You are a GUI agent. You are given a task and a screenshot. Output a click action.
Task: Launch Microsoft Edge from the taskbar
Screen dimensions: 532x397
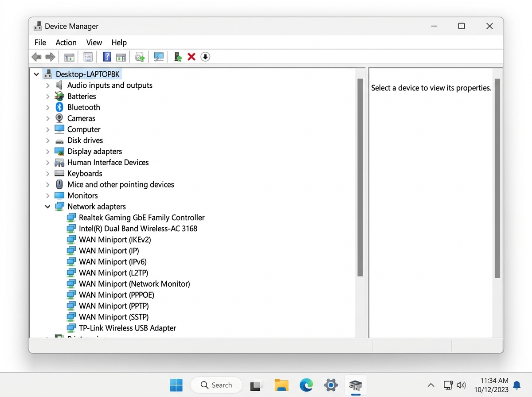tap(306, 385)
